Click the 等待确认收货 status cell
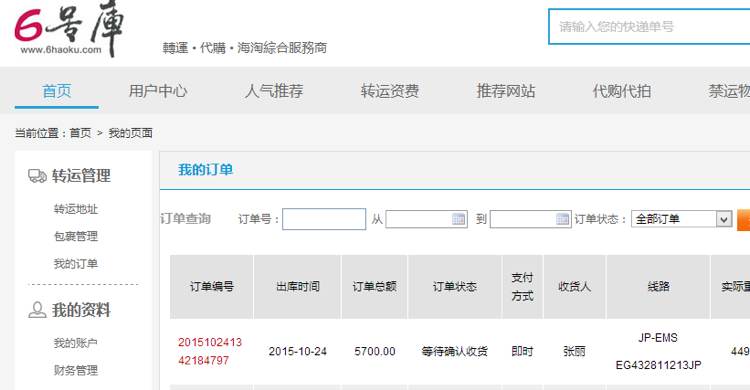 point(454,352)
